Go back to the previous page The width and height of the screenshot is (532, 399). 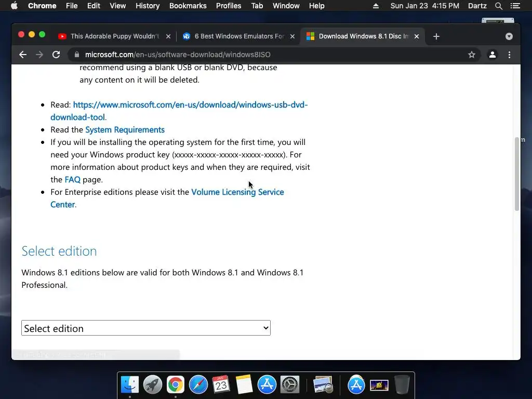tap(23, 55)
